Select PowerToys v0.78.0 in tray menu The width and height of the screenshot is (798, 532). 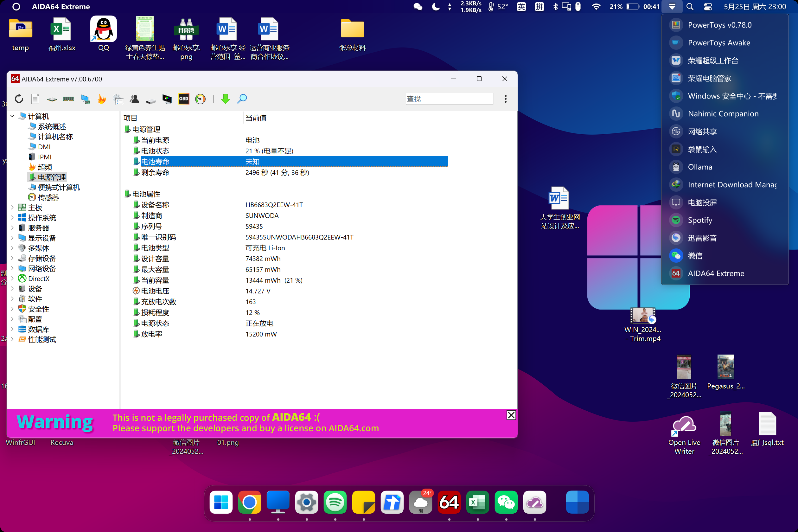click(x=725, y=25)
